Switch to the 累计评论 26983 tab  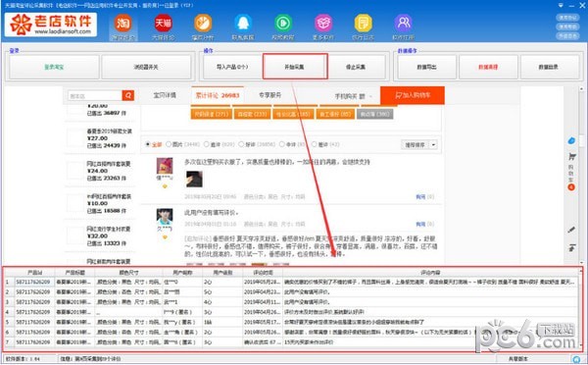click(218, 95)
